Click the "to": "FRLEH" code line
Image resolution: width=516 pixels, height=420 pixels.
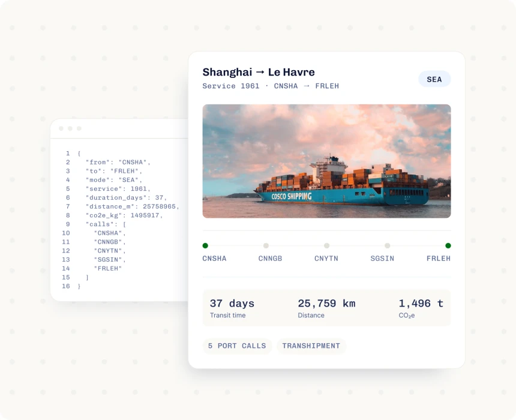click(114, 171)
